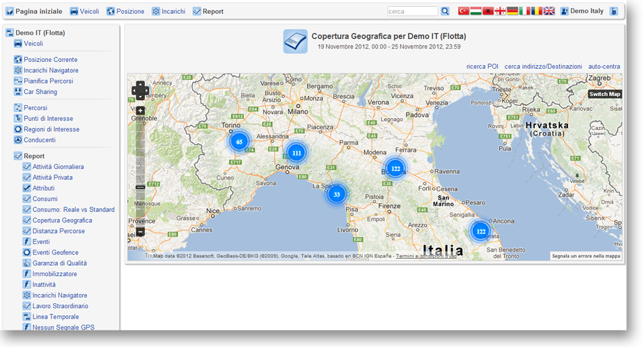
Task: Open the Demo Italy user account
Action: click(x=583, y=11)
